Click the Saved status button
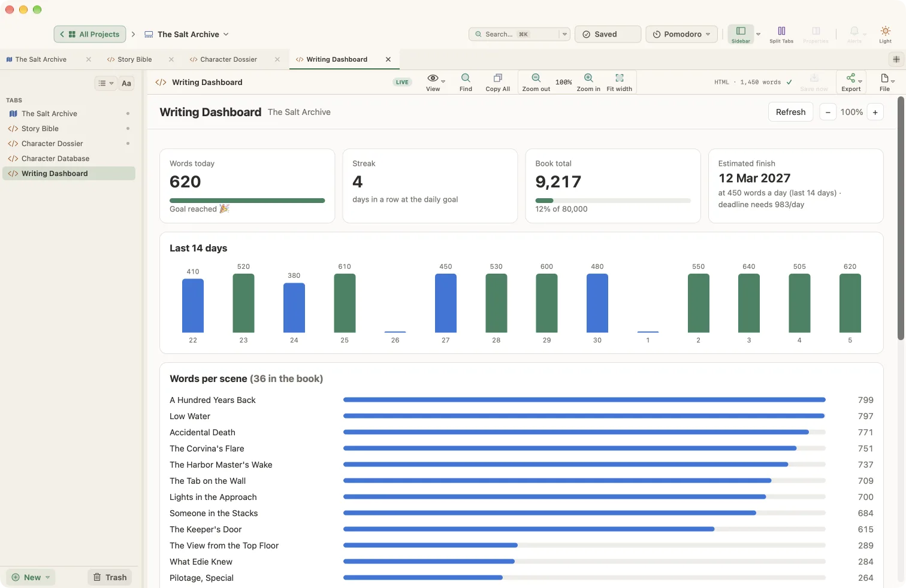The height and width of the screenshot is (588, 906). pyautogui.click(x=608, y=34)
